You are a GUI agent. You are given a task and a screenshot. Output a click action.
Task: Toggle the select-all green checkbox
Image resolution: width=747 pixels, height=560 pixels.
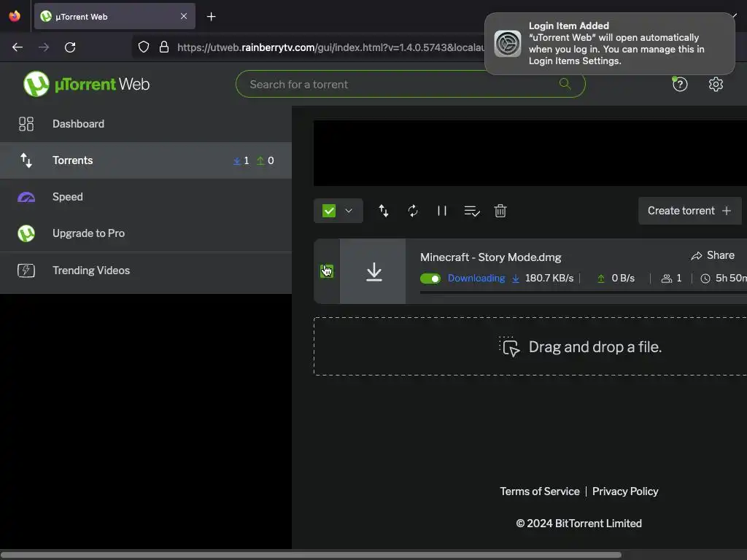point(329,211)
